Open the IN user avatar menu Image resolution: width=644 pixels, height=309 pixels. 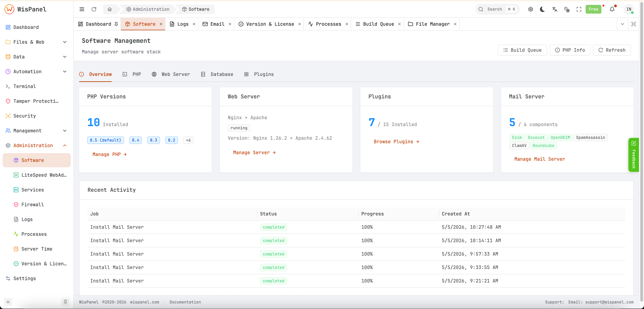[629, 9]
